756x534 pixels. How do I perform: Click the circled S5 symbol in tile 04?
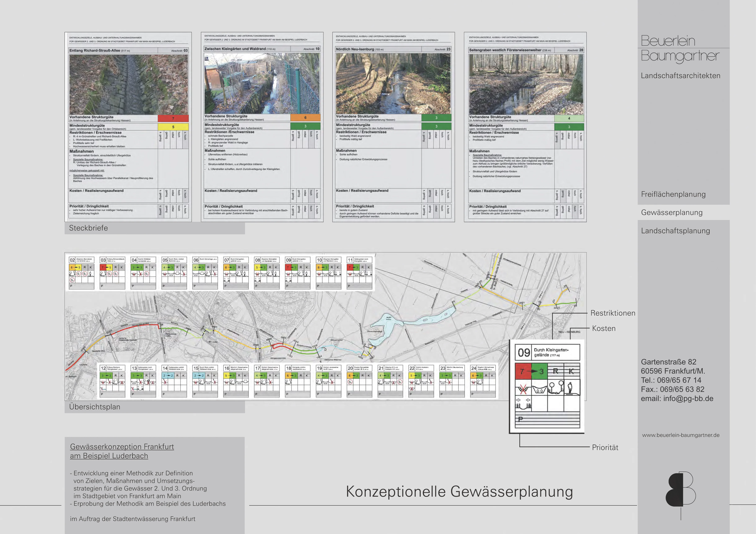coord(147,274)
